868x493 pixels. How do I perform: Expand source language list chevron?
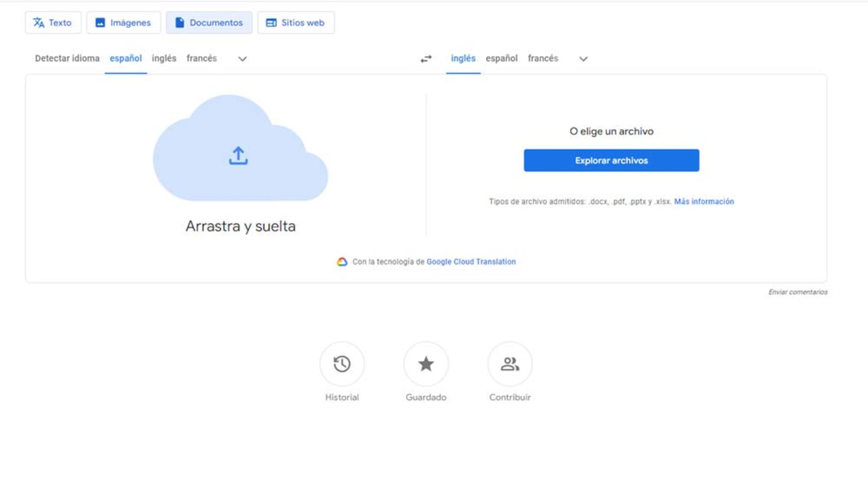click(242, 58)
